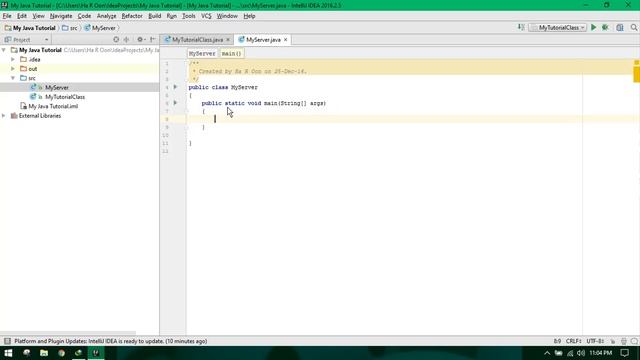The width and height of the screenshot is (640, 360).
Task: Click the read-only lock icon in status bar
Action: [x=613, y=341]
